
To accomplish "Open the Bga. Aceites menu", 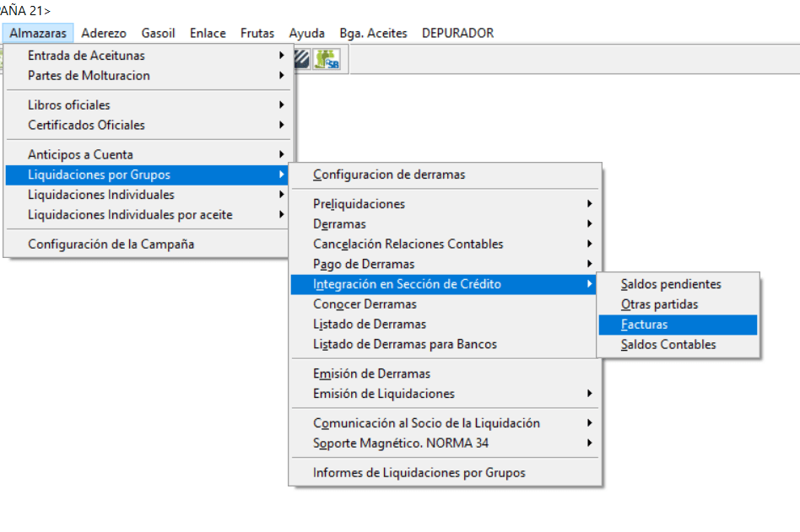I will 373,33.
